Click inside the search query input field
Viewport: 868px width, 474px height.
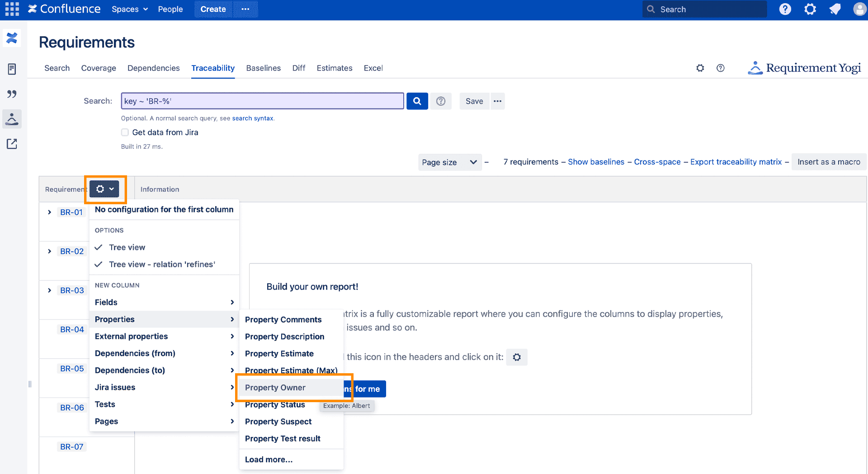[262, 101]
